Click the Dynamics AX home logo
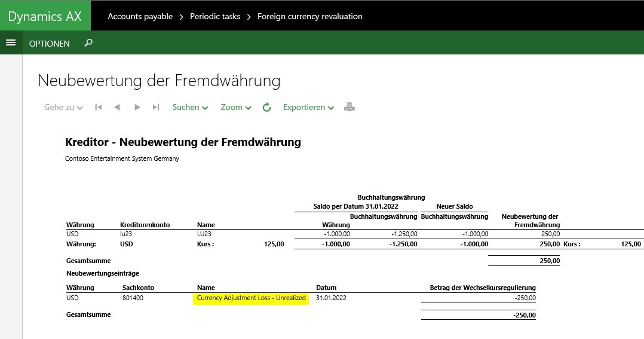Screen dimensions: 644x339 pos(45,16)
